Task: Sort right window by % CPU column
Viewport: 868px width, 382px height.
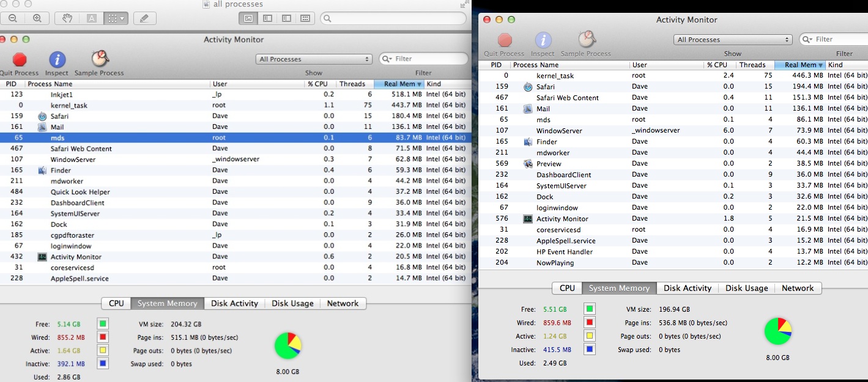Action: pos(719,65)
